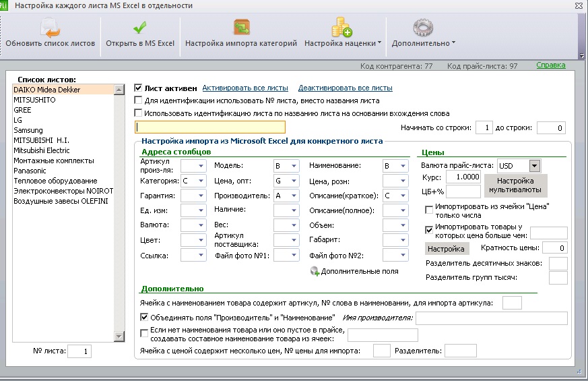
Task: Toggle the Лист активен checkbox
Action: coord(138,88)
